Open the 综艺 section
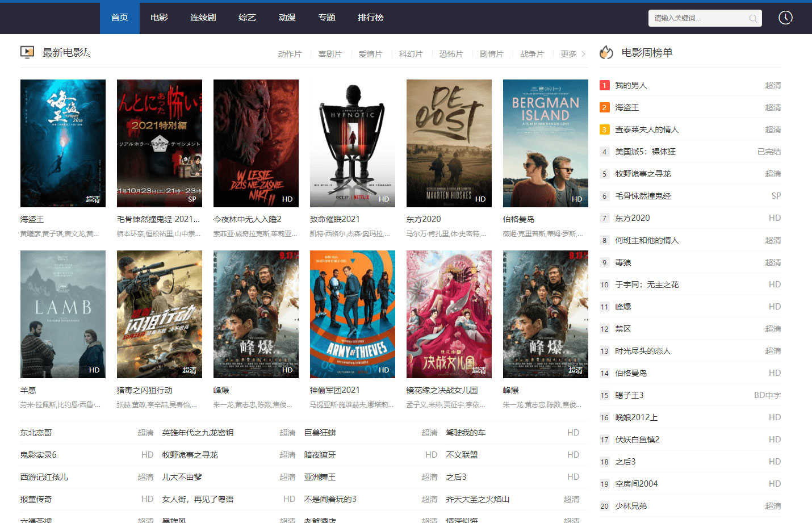 pyautogui.click(x=247, y=18)
